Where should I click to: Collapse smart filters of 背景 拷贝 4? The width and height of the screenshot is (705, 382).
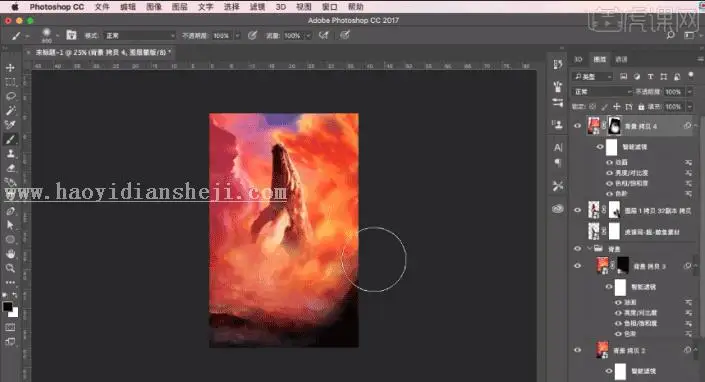coord(696,126)
